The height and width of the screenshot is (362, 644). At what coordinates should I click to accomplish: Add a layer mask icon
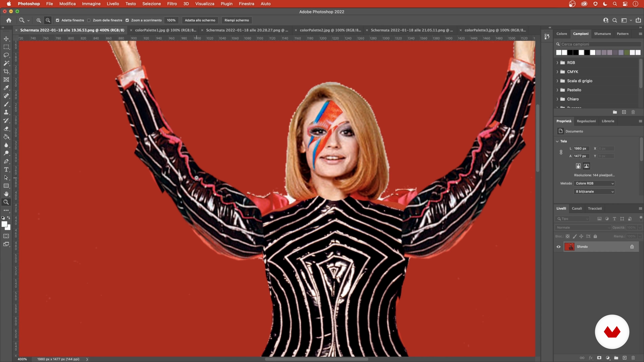599,358
